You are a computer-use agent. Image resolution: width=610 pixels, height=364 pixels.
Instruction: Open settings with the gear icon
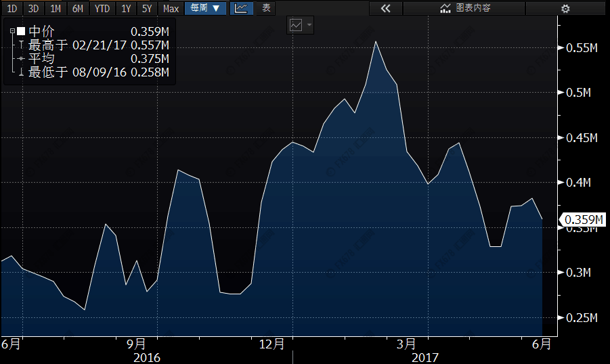[x=565, y=8]
